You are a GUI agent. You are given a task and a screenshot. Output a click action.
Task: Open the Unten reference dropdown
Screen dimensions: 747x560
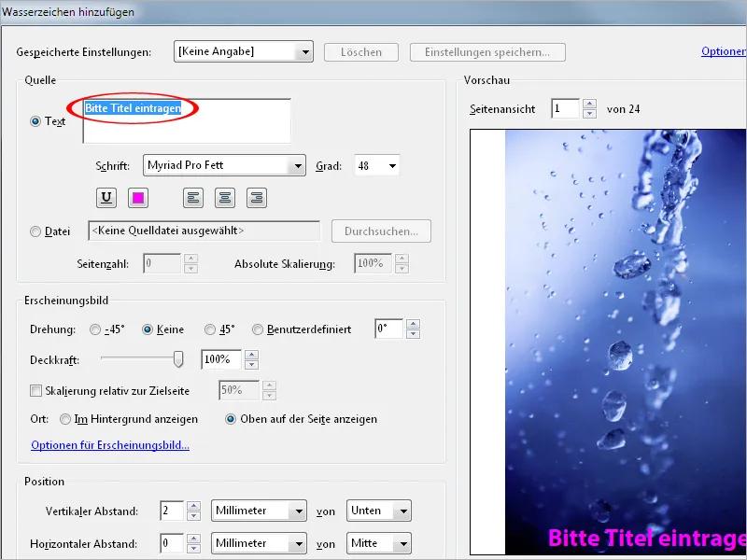click(x=379, y=511)
